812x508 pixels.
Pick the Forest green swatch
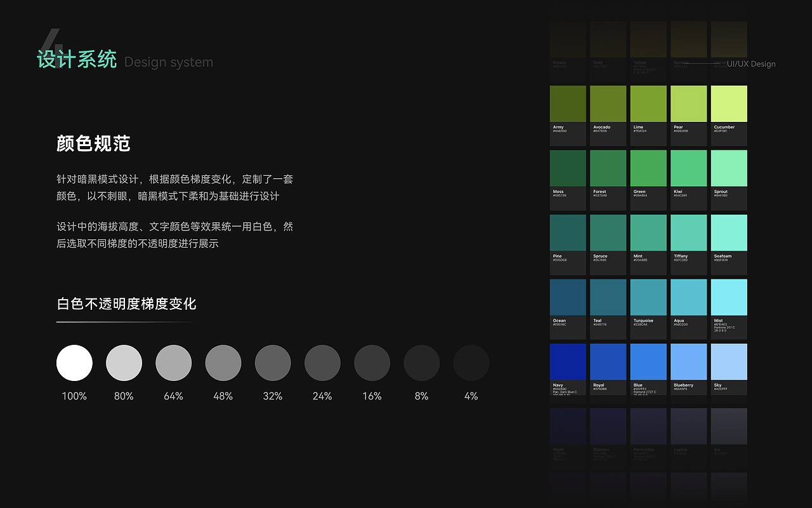608,168
